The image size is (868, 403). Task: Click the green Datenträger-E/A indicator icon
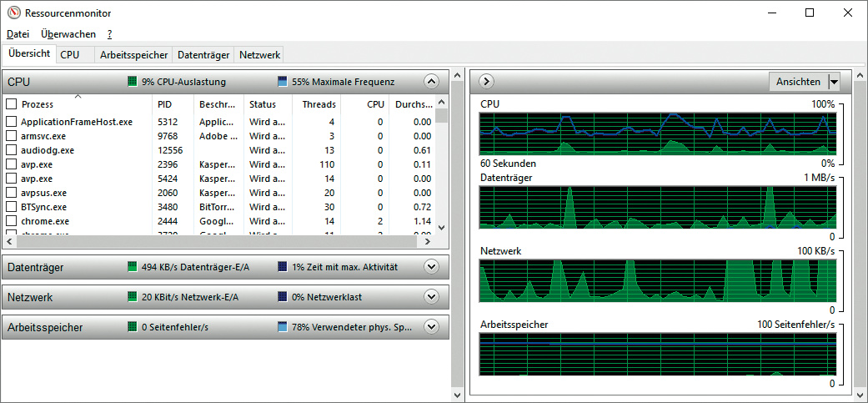[x=132, y=267]
